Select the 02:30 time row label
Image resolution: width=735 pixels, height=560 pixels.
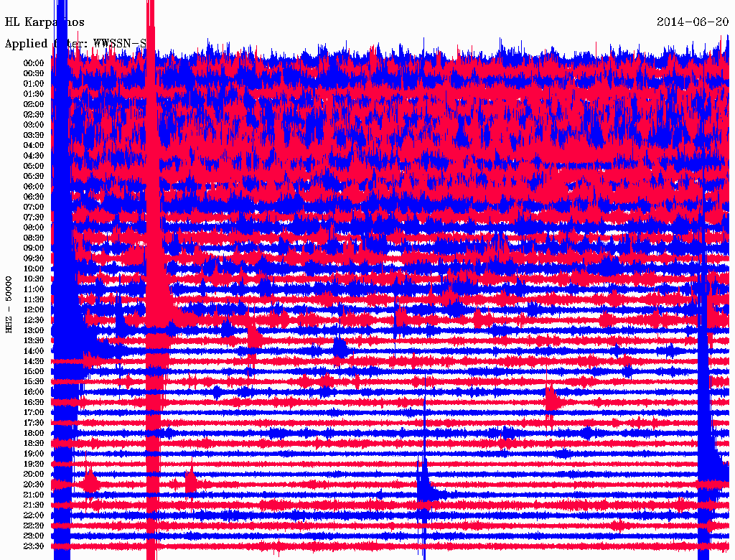[x=34, y=115]
